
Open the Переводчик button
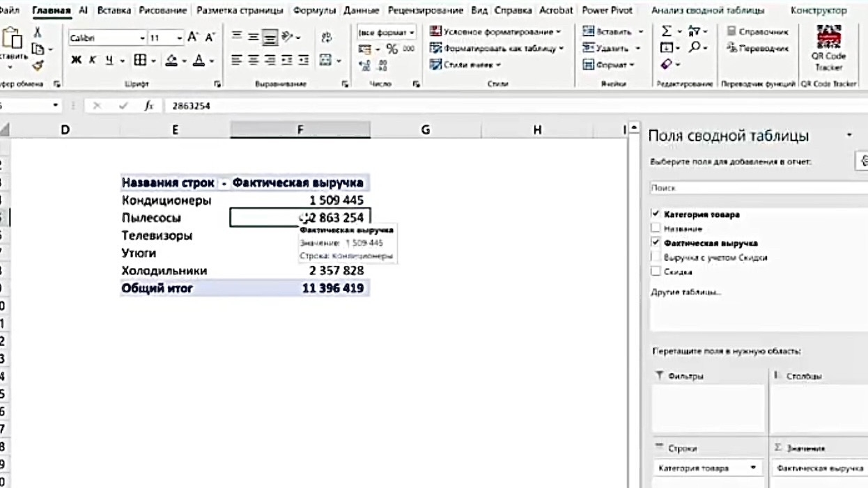tap(757, 48)
